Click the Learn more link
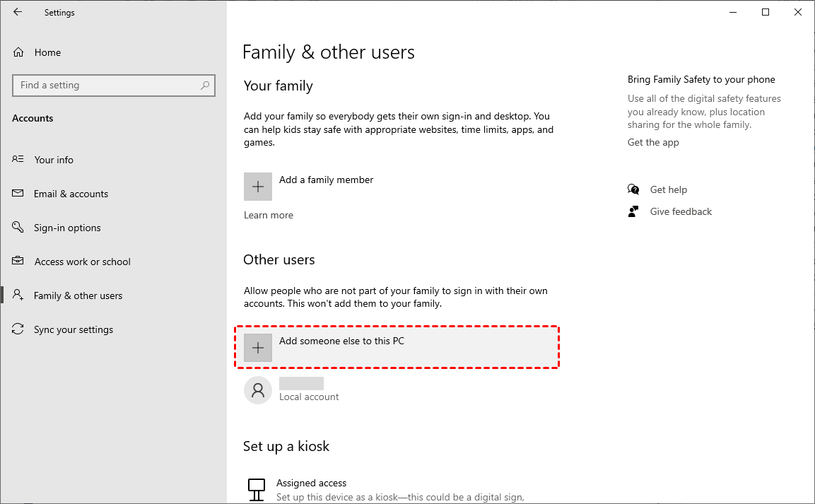The image size is (815, 504). [x=269, y=215]
